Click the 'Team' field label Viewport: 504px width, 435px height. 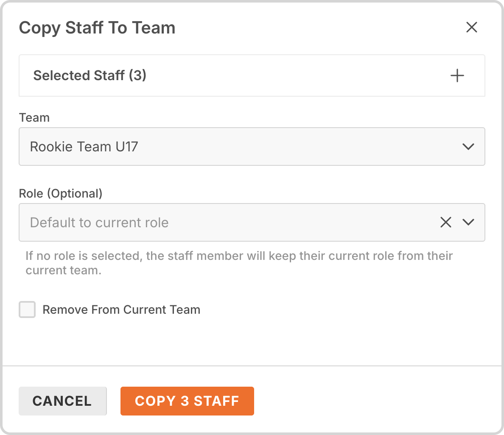(x=34, y=118)
